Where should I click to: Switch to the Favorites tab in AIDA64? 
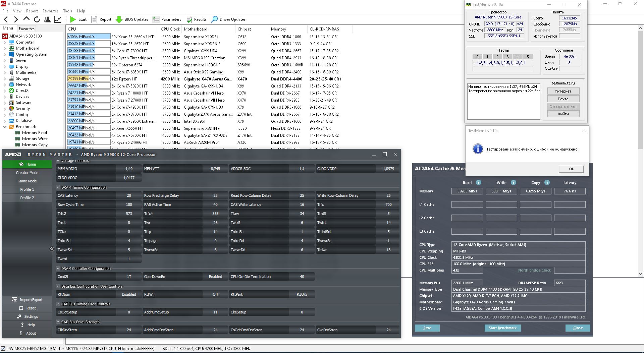pyautogui.click(x=26, y=29)
